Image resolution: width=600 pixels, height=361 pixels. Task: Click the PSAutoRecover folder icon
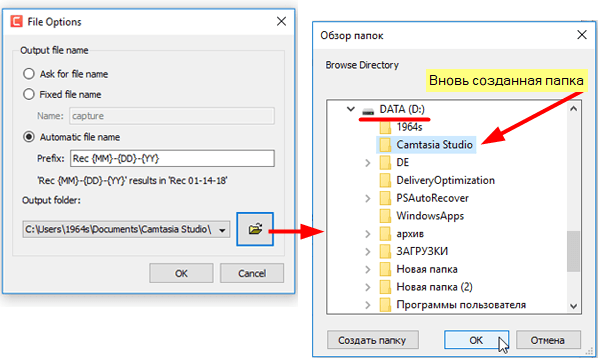pyautogui.click(x=385, y=198)
